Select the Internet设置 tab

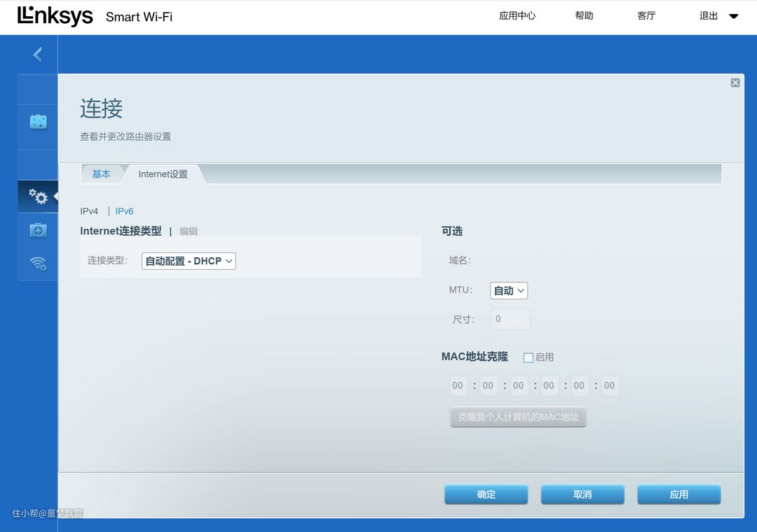163,174
